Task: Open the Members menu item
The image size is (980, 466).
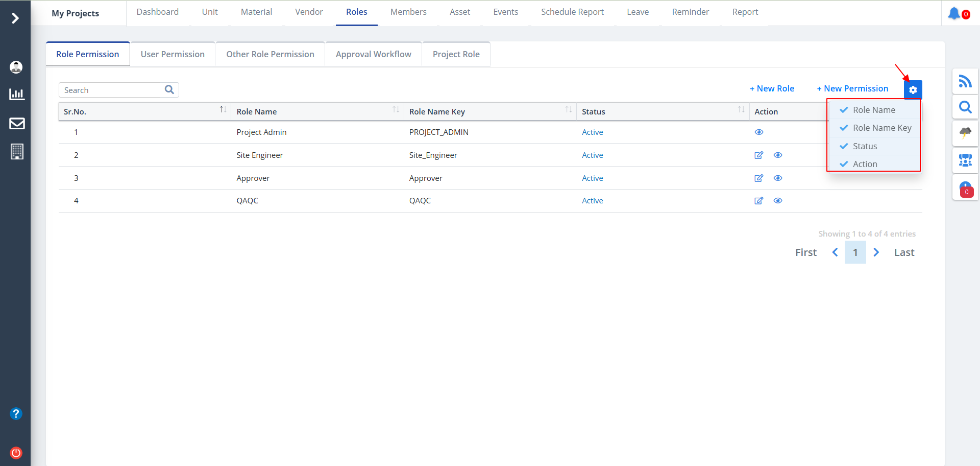Action: point(408,12)
